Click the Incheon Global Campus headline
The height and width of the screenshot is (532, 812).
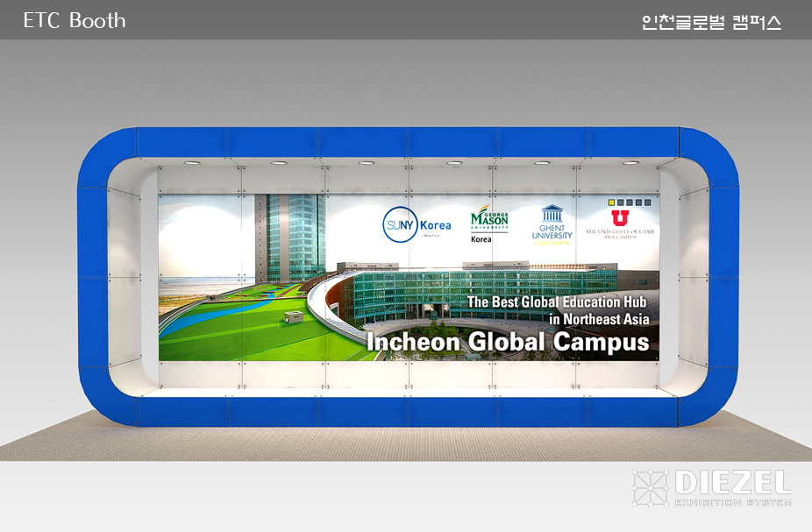point(508,342)
